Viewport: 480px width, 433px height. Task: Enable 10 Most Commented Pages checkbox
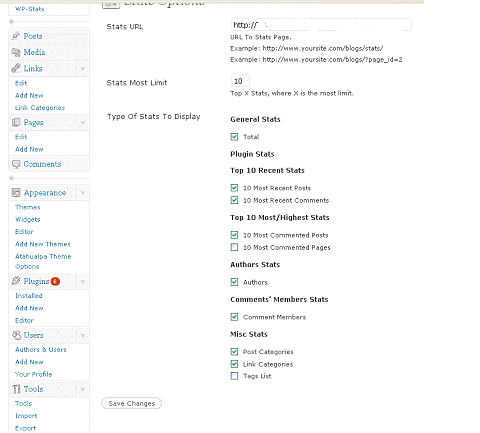click(234, 247)
